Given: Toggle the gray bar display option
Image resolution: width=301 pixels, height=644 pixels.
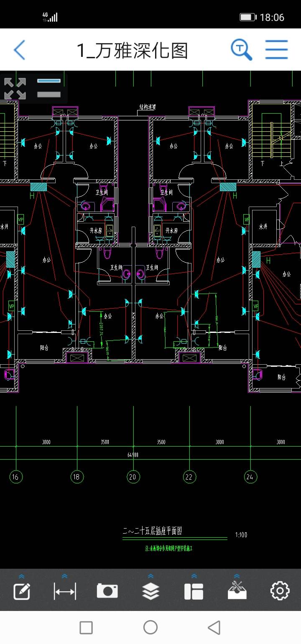Looking at the screenshot, I should pos(49,95).
